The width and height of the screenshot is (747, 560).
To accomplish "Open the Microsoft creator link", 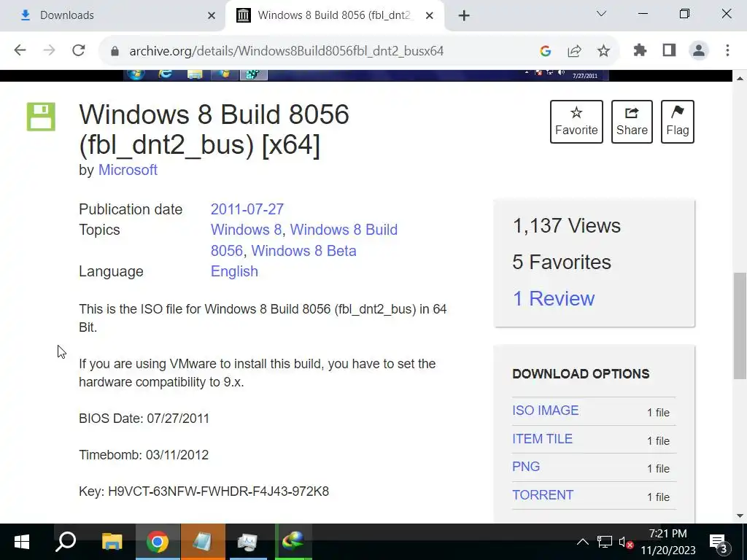I will pos(128,170).
